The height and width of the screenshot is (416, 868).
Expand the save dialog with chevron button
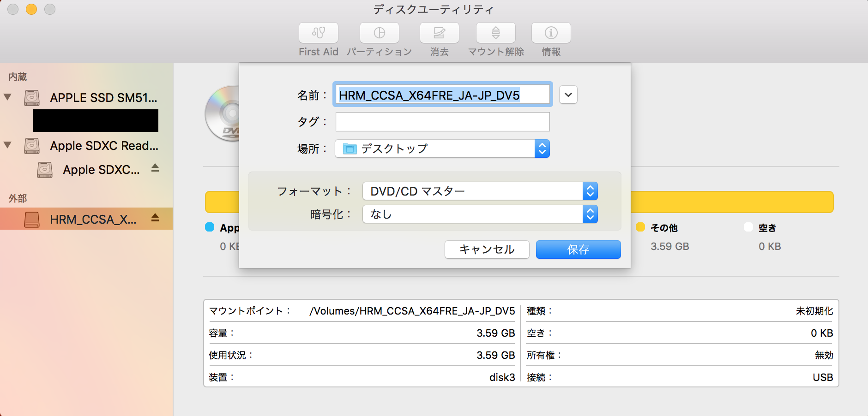pos(568,95)
